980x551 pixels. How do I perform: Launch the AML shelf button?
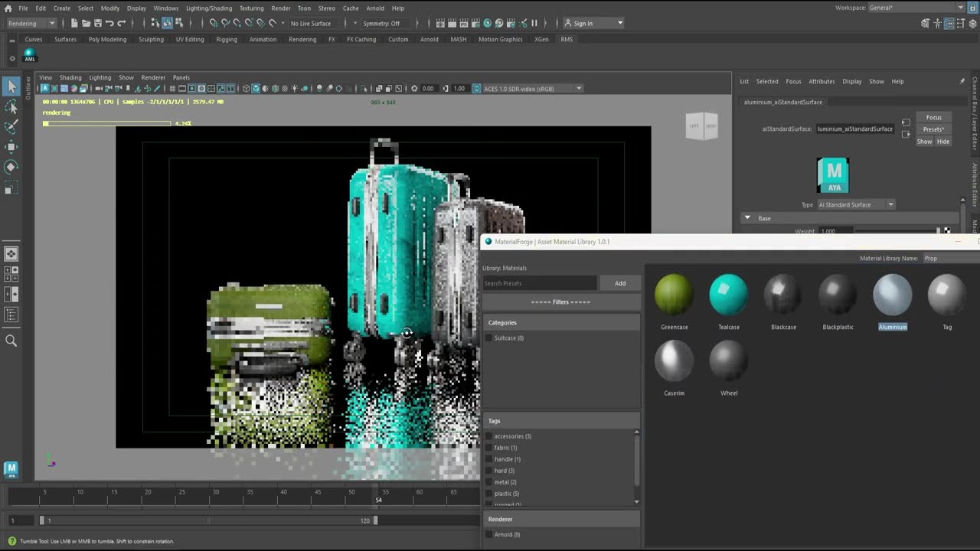click(30, 55)
